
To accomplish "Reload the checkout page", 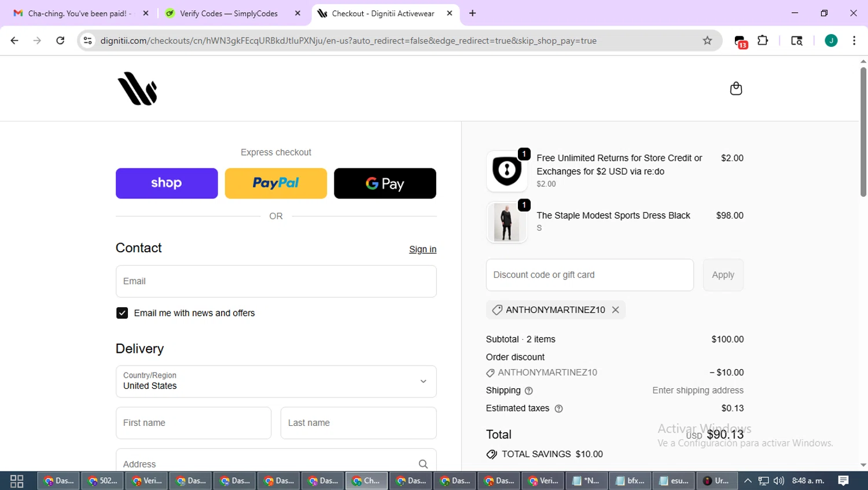I will pos(60,40).
